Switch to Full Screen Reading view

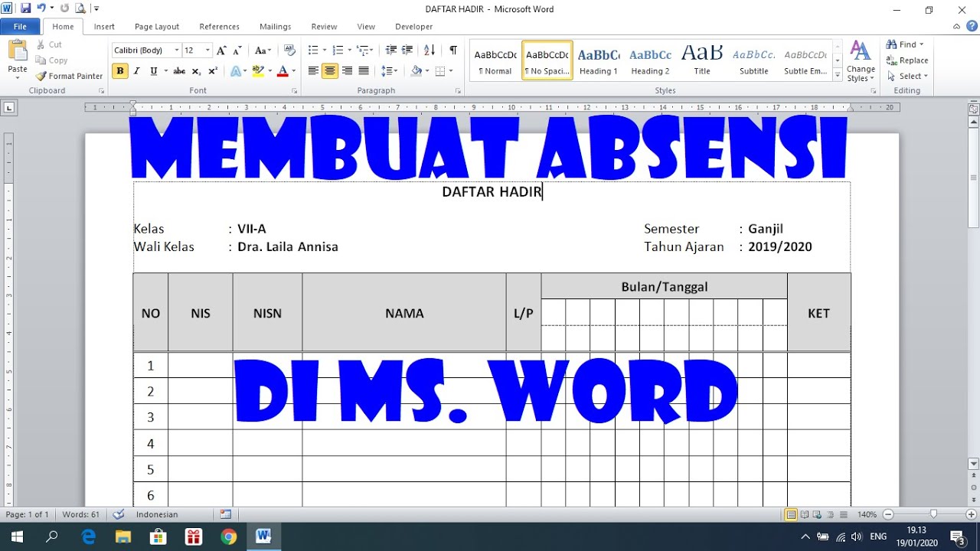(805, 514)
